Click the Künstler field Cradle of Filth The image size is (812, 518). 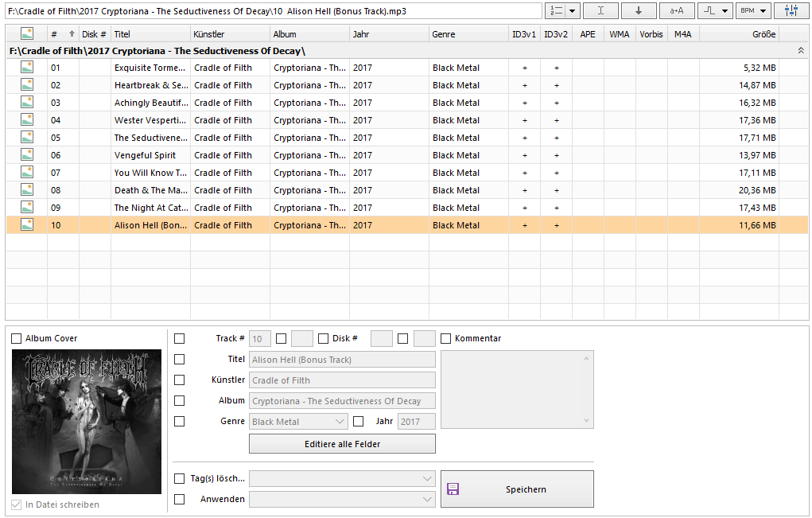(342, 380)
